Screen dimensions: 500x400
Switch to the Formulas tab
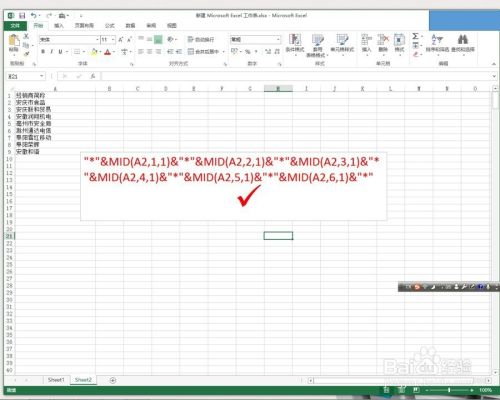coord(109,26)
